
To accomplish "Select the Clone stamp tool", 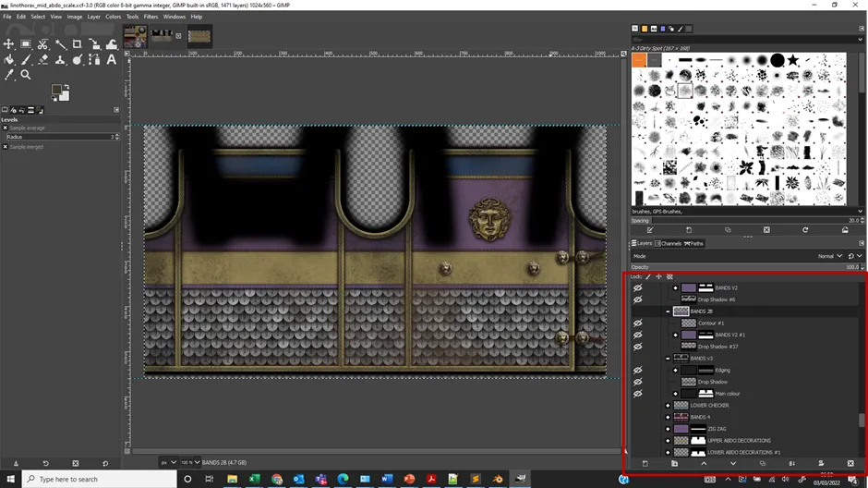I will tap(60, 59).
